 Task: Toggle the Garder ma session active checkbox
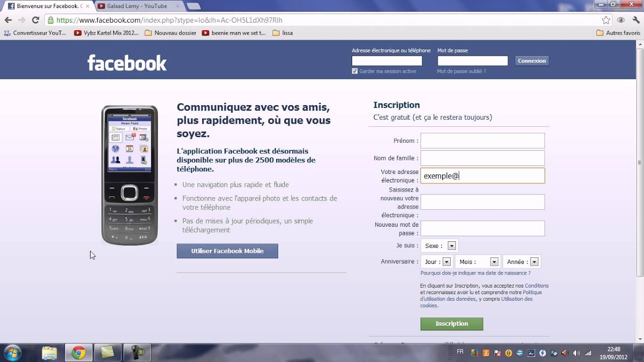[x=355, y=71]
